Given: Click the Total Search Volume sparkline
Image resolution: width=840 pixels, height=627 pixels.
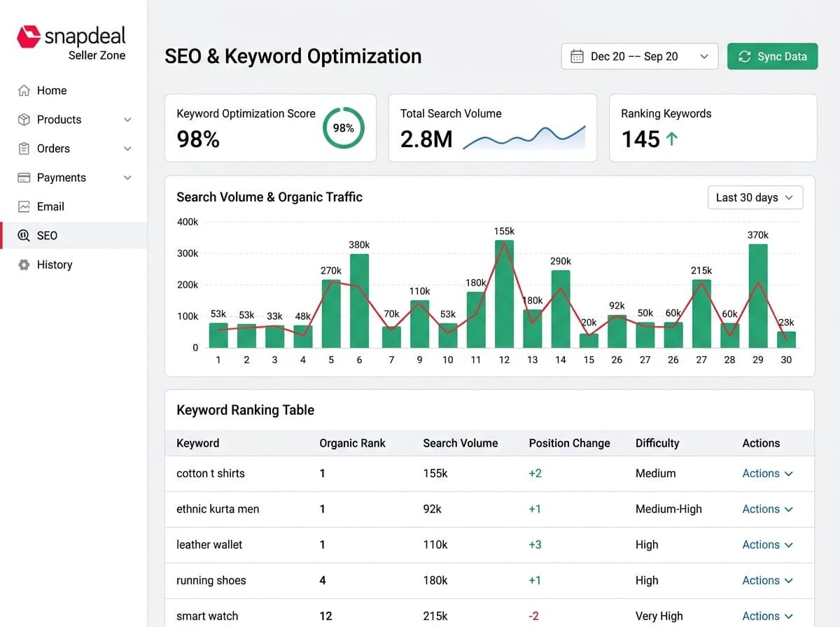Looking at the screenshot, I should (524, 137).
